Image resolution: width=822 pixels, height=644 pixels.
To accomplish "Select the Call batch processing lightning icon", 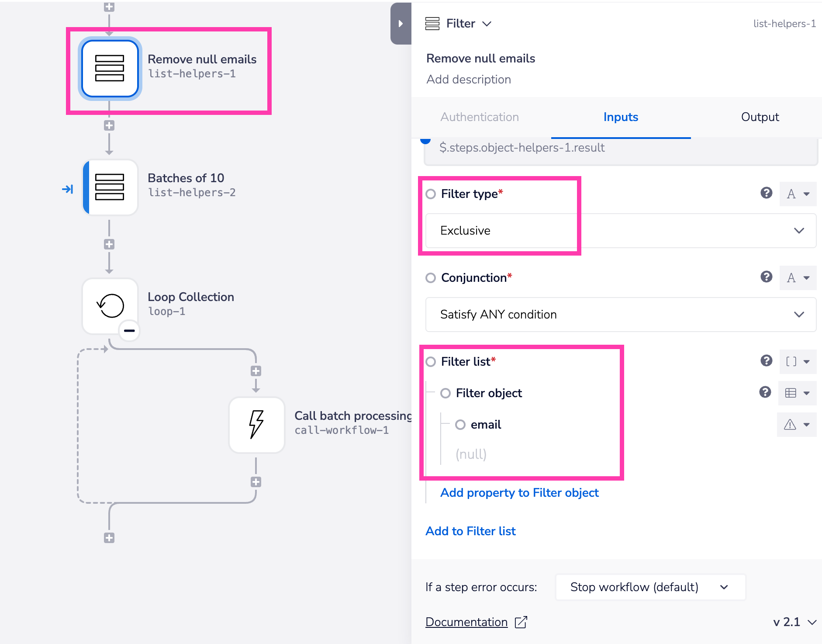I will (256, 425).
